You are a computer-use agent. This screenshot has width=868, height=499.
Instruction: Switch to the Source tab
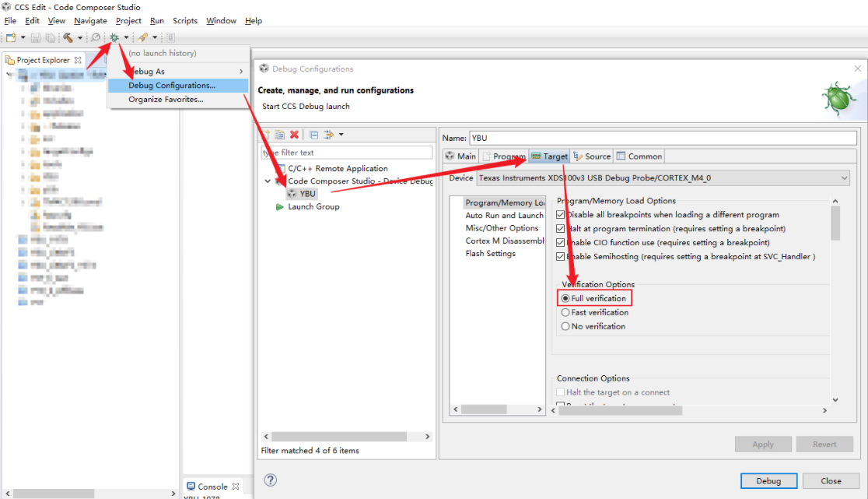coord(592,156)
